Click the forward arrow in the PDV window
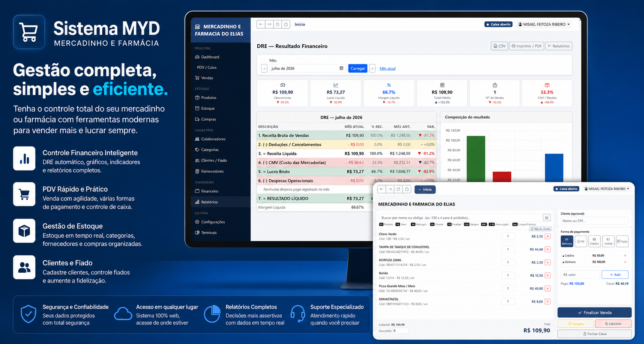 pos(390,189)
